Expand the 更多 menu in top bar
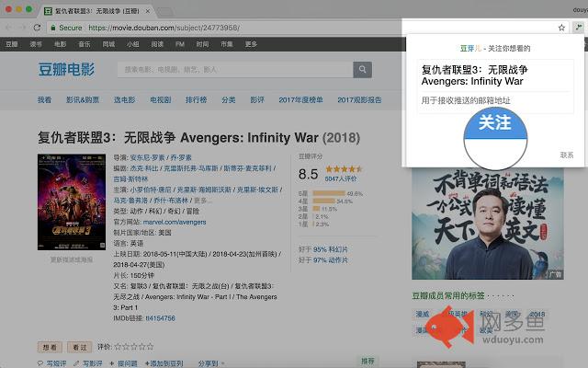 [251, 44]
